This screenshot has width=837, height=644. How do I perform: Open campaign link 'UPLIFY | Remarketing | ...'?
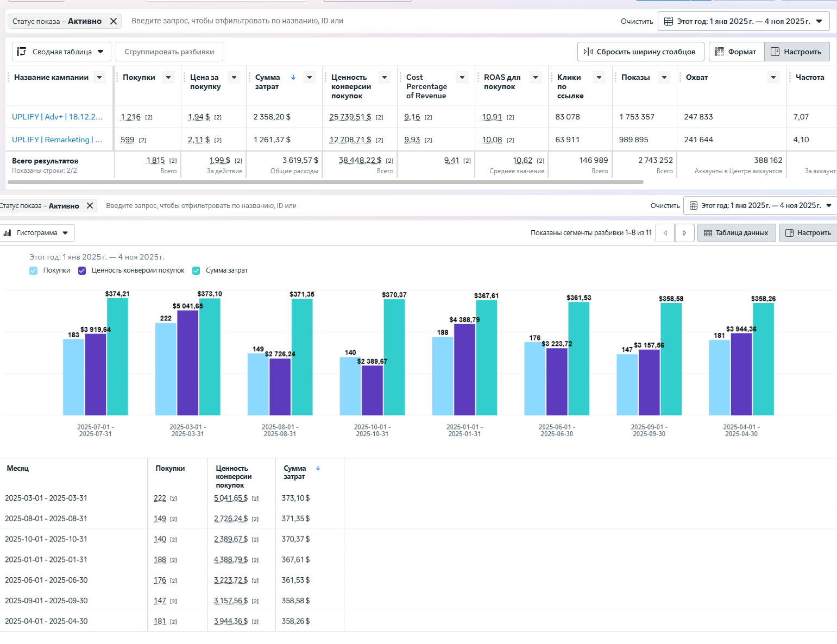(57, 140)
